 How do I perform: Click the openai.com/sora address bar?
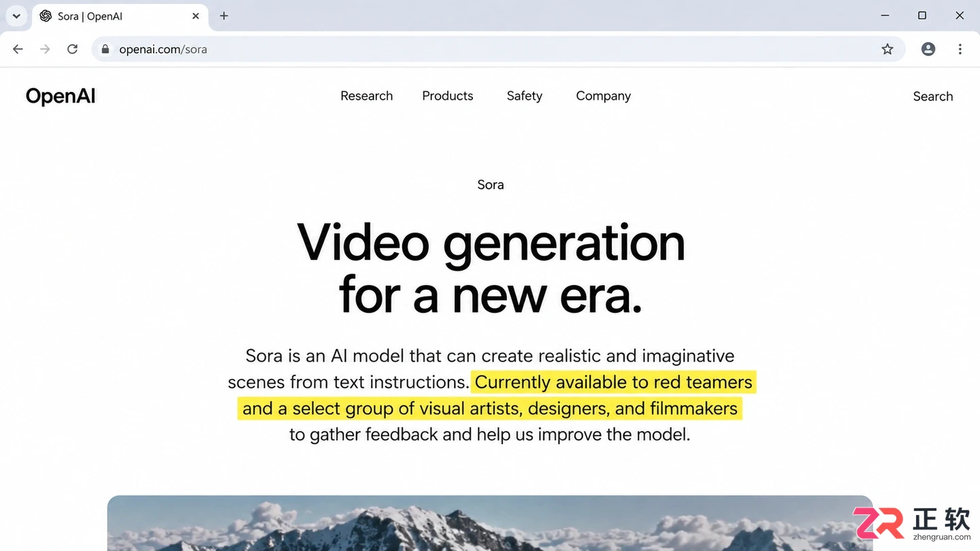coord(497,49)
